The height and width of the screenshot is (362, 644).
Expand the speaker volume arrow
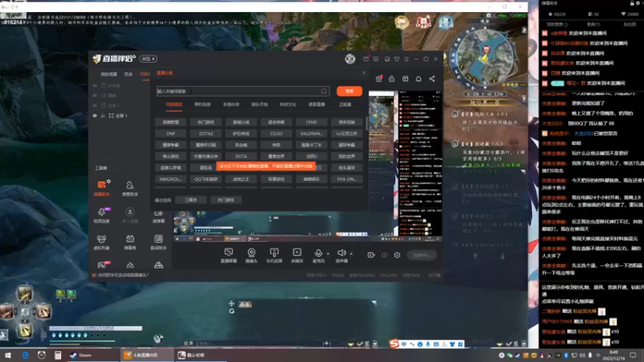click(x=351, y=253)
